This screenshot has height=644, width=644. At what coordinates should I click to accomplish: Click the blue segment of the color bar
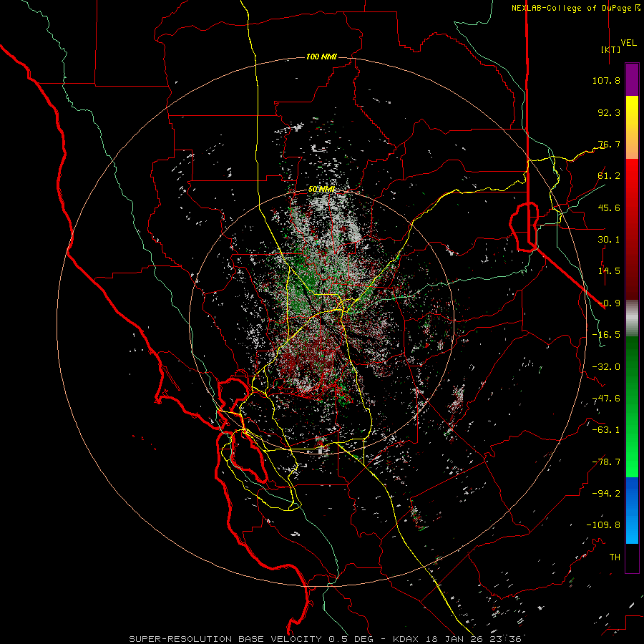point(632,510)
